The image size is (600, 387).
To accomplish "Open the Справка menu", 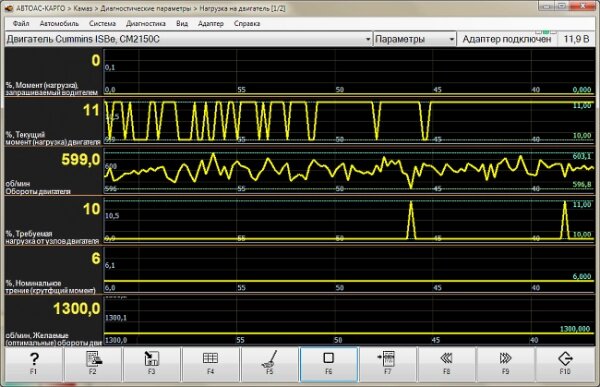I will [x=247, y=24].
